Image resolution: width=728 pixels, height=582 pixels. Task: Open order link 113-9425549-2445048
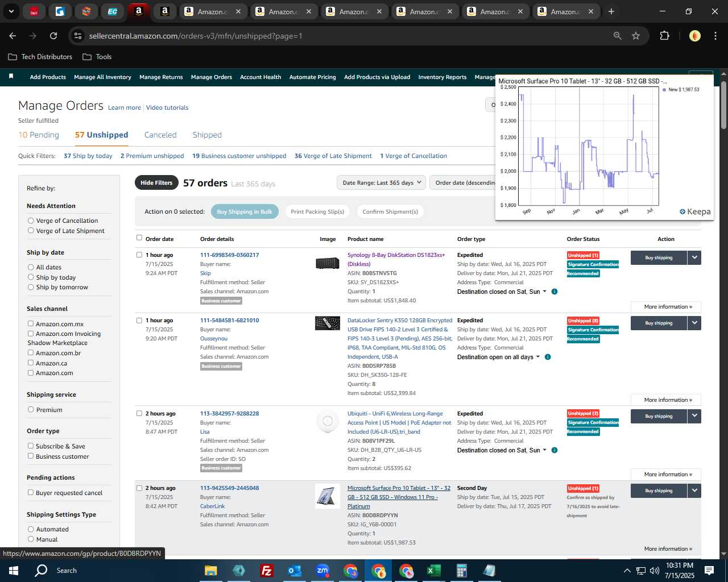[229, 488]
